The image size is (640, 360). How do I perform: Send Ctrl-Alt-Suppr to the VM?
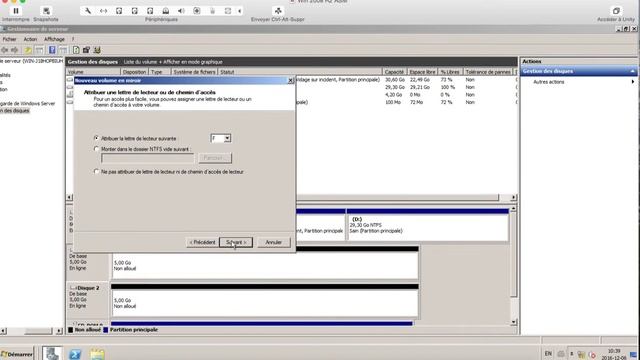(x=278, y=11)
